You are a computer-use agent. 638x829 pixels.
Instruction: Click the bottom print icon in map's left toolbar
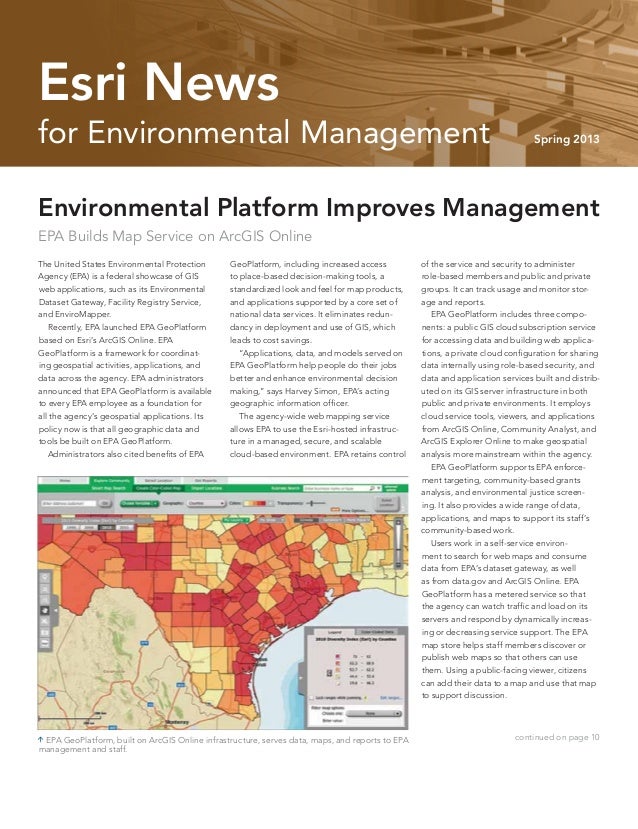[x=44, y=643]
